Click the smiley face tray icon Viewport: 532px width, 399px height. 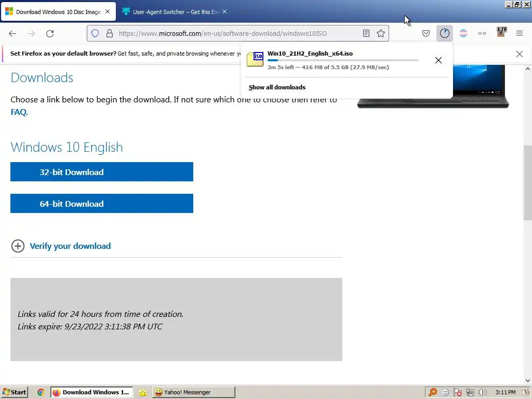(445, 392)
